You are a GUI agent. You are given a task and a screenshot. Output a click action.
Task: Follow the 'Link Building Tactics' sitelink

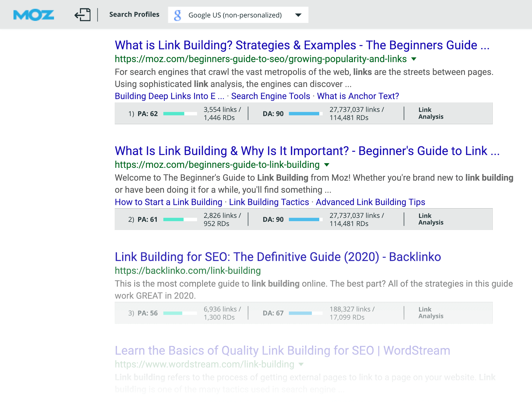tap(269, 202)
